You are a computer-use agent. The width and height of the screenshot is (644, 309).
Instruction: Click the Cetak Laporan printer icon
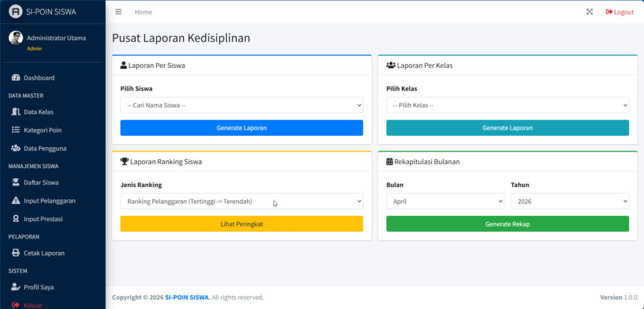tap(16, 253)
